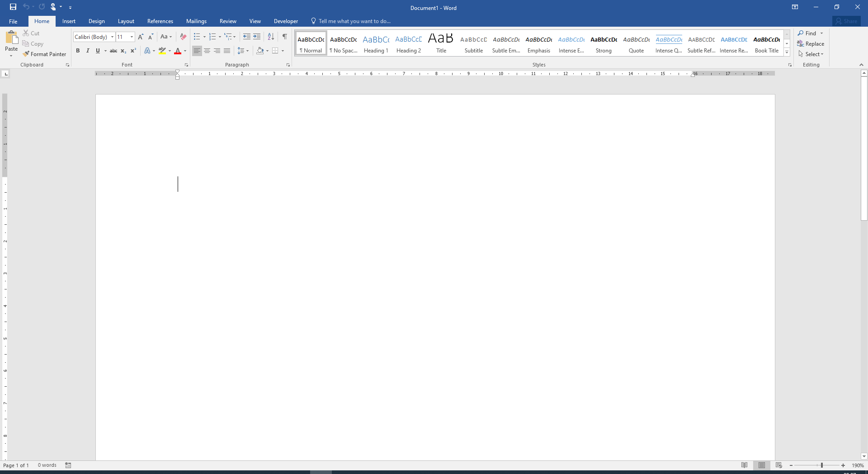Click the Replace button
Screen dimensions: 868x474
click(x=811, y=44)
